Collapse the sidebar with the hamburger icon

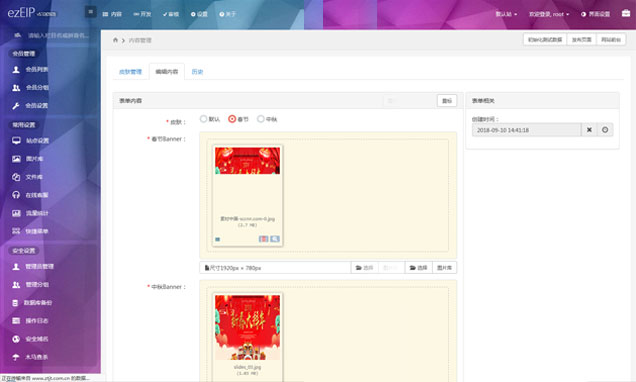pos(90,12)
